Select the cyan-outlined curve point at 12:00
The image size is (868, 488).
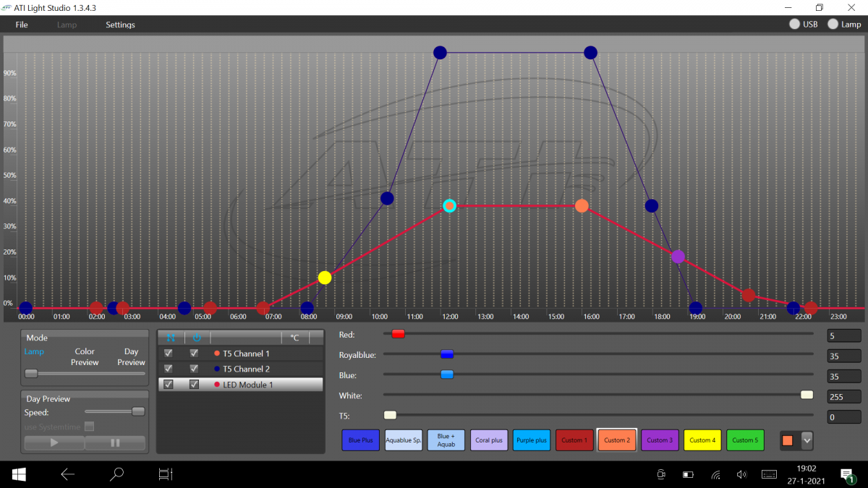click(449, 206)
